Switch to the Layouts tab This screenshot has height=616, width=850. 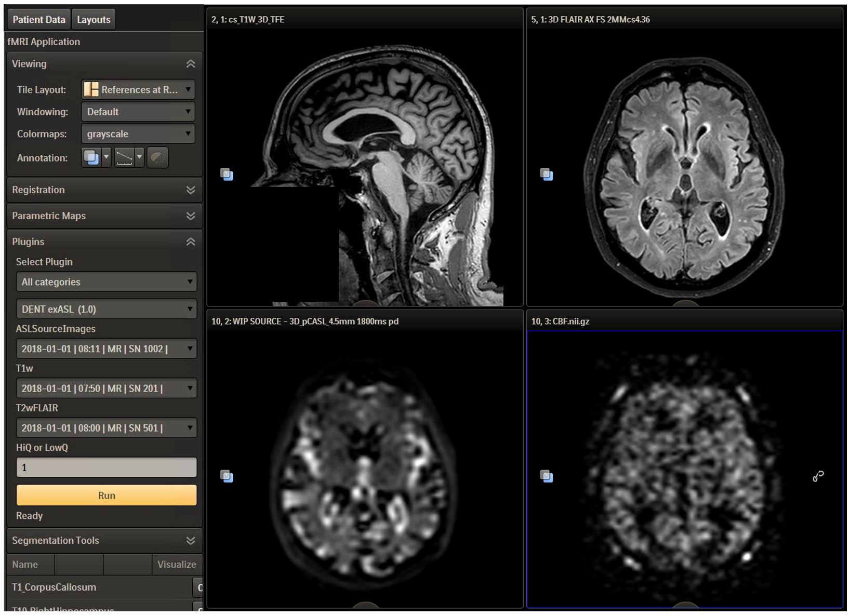coord(94,20)
